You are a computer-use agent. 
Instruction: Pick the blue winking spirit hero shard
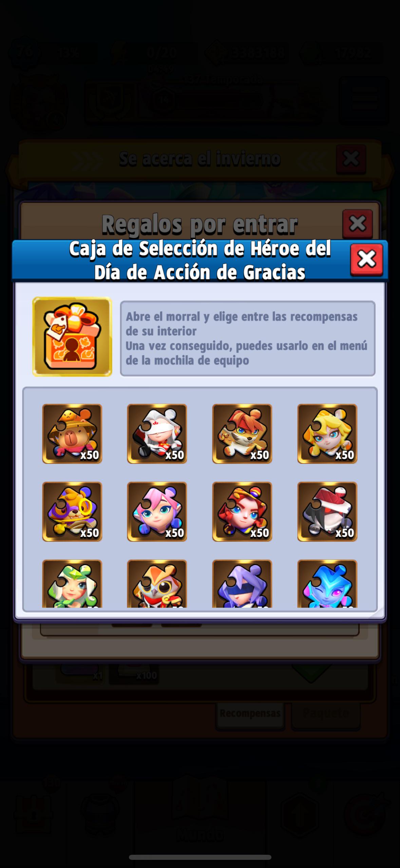327,583
